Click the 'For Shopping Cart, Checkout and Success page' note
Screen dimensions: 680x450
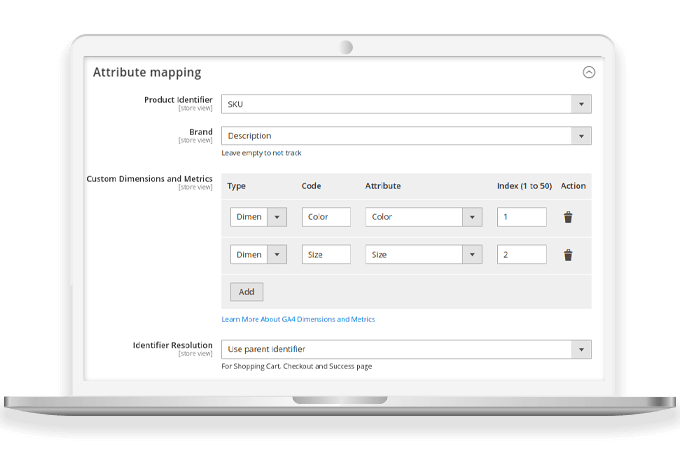click(297, 366)
